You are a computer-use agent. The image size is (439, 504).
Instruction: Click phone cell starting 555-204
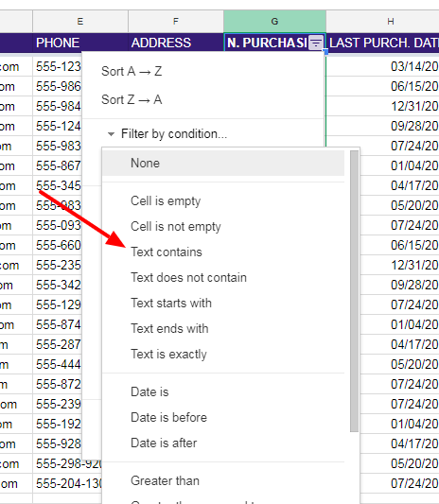point(67,483)
